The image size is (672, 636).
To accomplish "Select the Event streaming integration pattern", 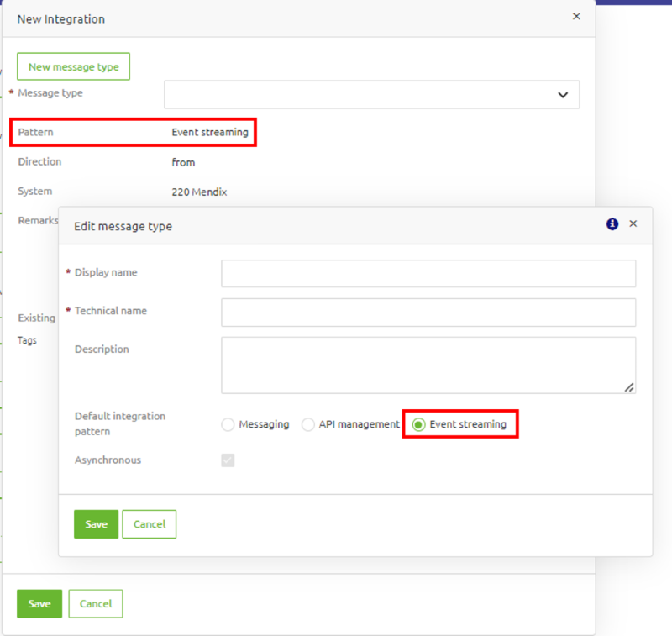I will pyautogui.click(x=418, y=424).
